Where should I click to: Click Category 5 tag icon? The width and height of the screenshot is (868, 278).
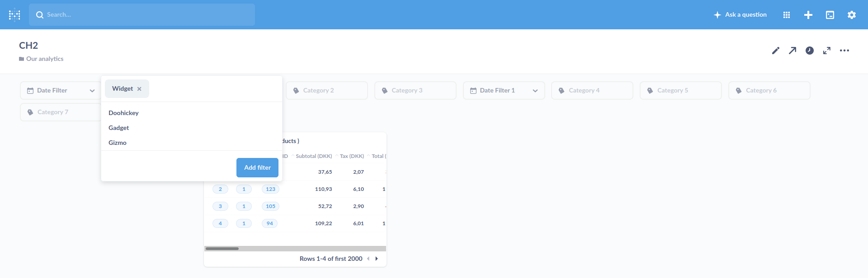650,91
